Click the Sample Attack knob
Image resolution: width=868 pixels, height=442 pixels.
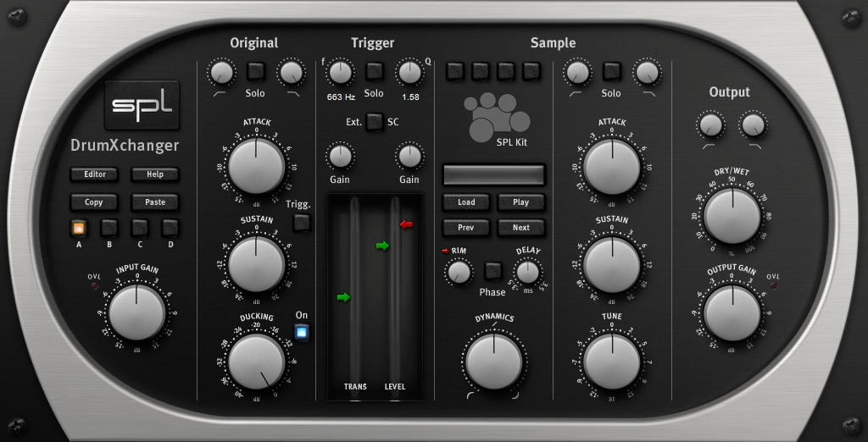(612, 166)
